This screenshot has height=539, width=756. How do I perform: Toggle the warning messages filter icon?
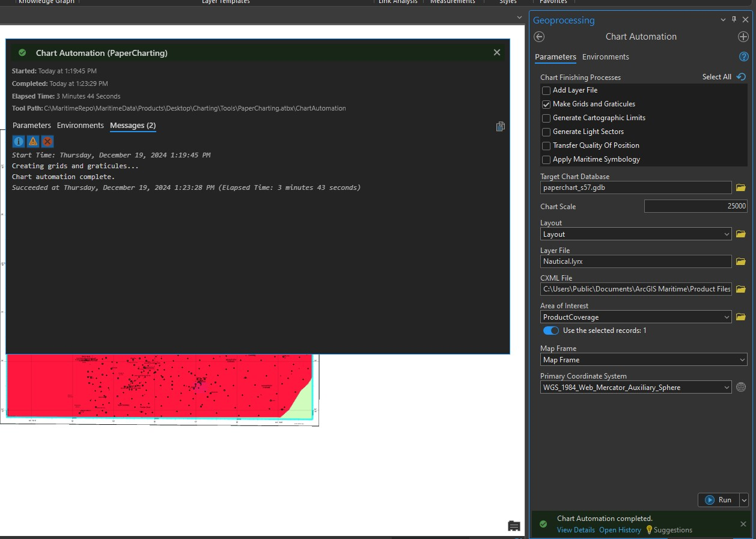(x=32, y=141)
